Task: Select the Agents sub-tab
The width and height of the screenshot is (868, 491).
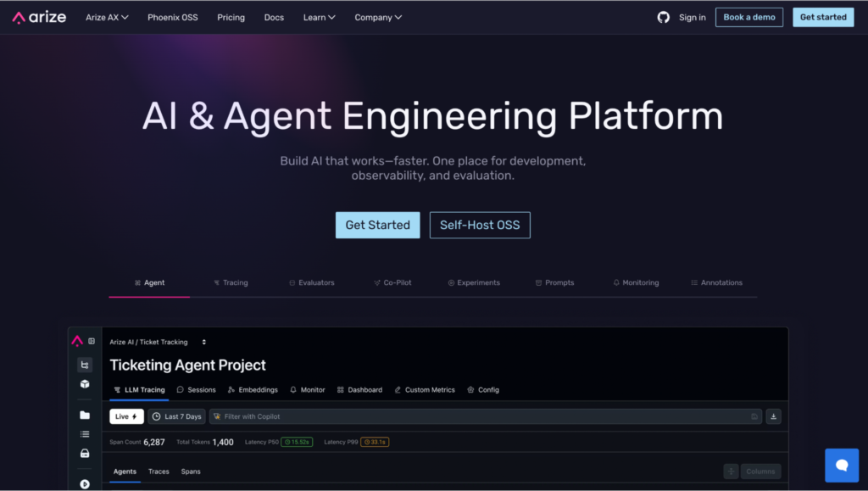Action: point(125,471)
